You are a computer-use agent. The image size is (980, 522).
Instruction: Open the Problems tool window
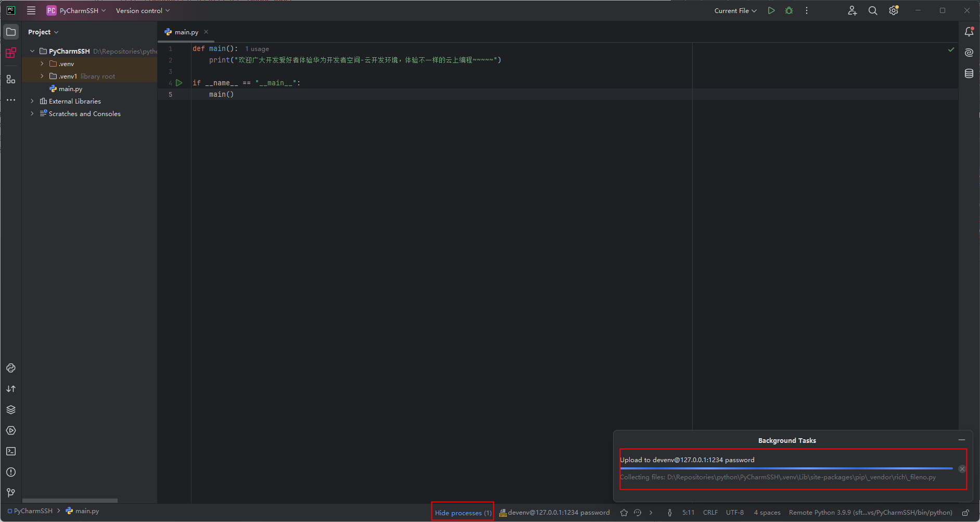11,472
